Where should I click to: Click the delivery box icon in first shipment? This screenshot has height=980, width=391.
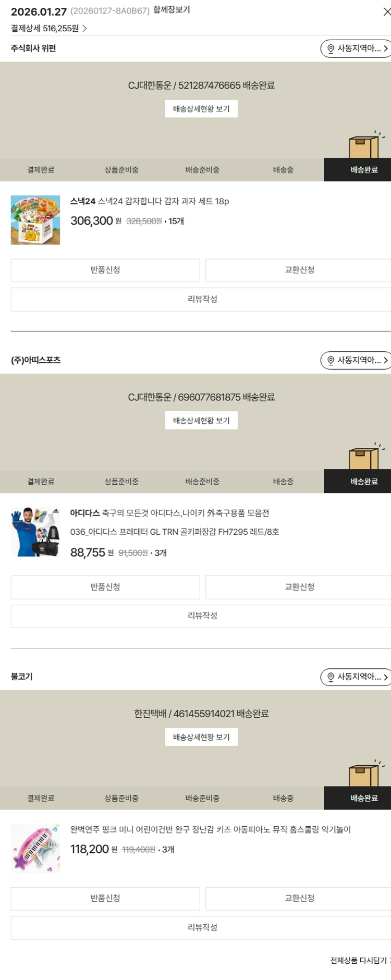tap(365, 146)
